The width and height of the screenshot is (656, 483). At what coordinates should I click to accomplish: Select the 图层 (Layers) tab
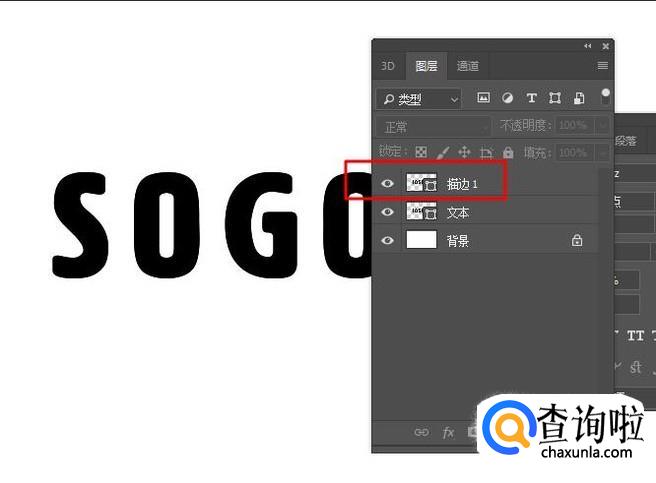[x=426, y=66]
